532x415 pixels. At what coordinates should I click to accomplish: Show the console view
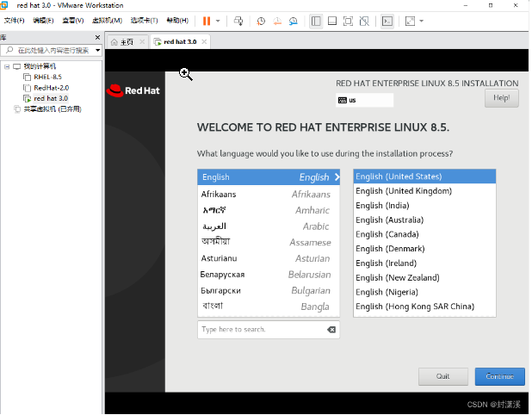[x=387, y=21]
